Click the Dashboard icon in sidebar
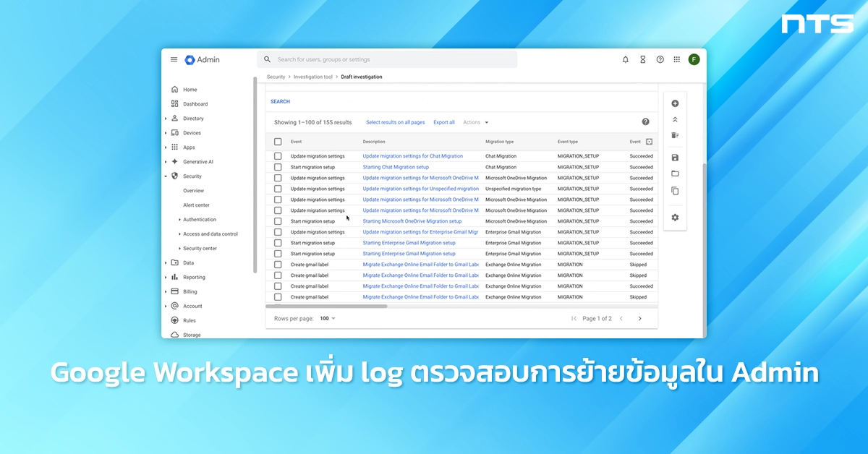 [174, 104]
